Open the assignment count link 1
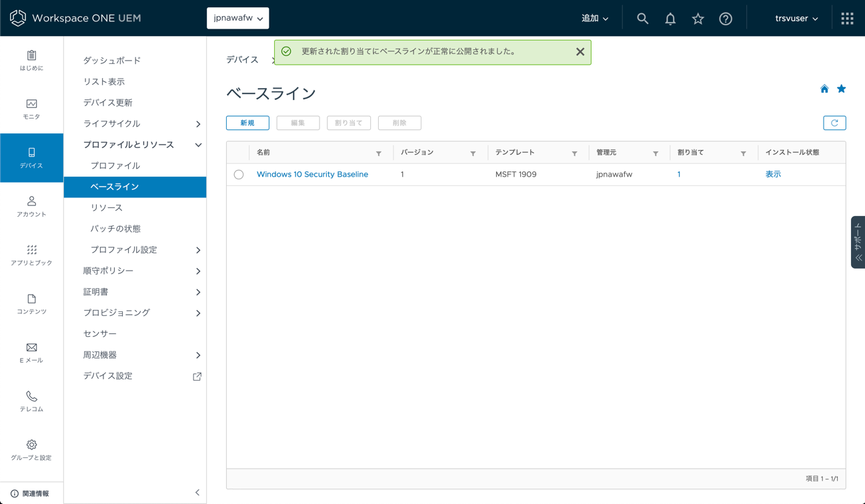Image resolution: width=865 pixels, height=504 pixels. (679, 175)
